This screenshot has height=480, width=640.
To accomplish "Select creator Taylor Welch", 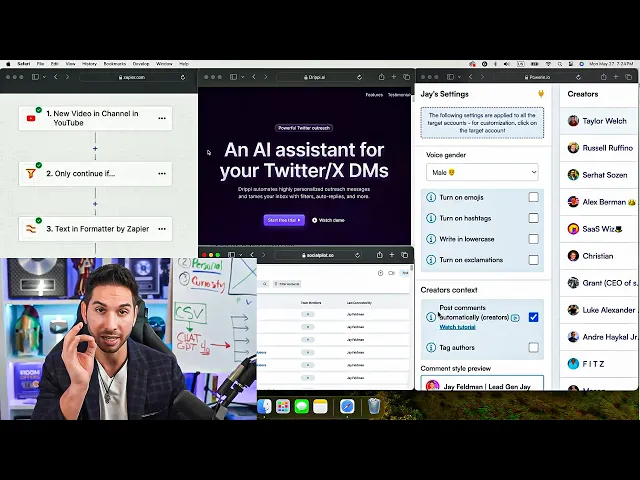I will (x=598, y=121).
